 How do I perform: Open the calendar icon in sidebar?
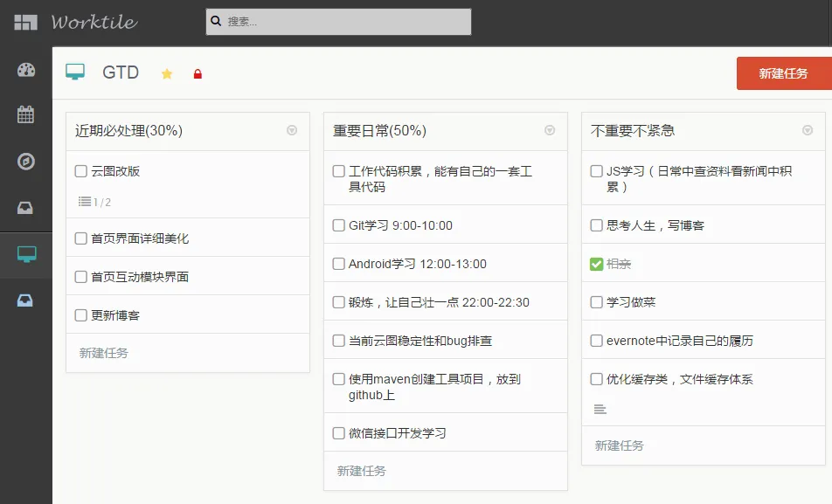pos(25,114)
